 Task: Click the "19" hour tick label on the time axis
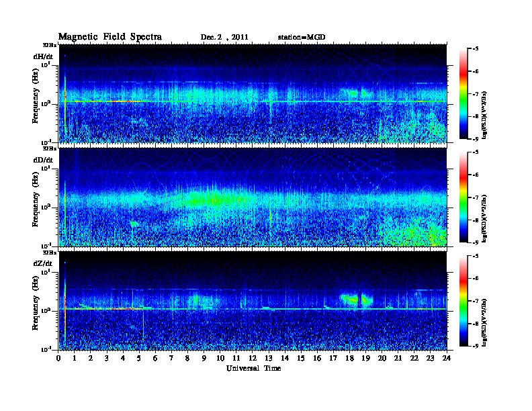coord(365,358)
